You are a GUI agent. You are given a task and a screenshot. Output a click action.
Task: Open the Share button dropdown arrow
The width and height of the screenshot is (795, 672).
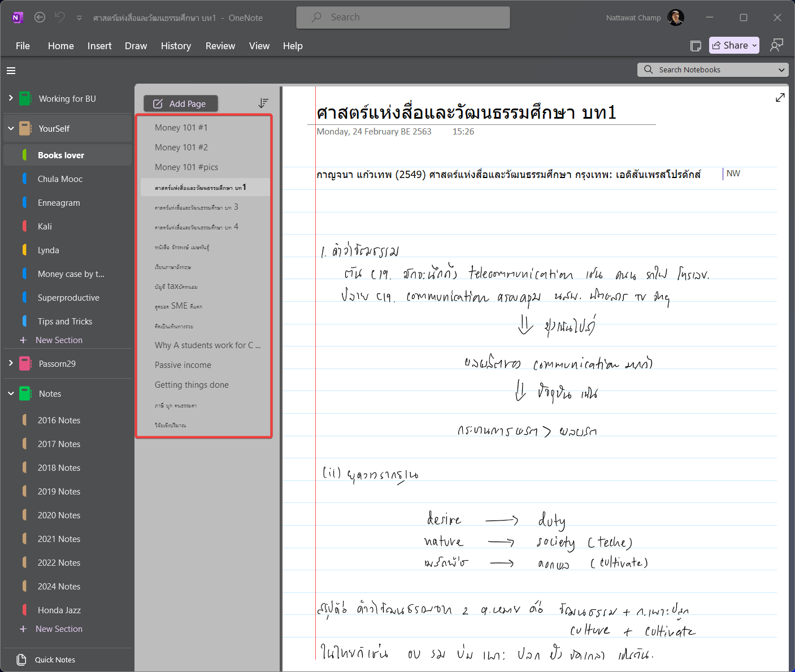pos(755,45)
